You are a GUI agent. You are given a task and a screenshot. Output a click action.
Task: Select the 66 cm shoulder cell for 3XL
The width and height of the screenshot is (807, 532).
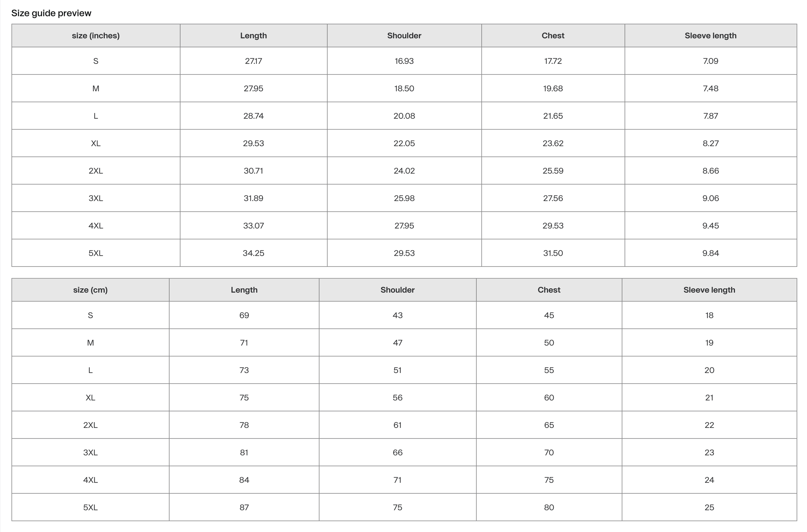(x=398, y=453)
